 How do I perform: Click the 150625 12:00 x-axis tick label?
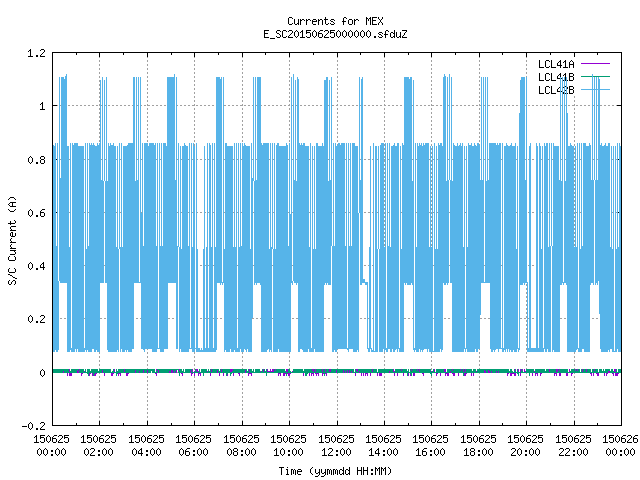336,446
